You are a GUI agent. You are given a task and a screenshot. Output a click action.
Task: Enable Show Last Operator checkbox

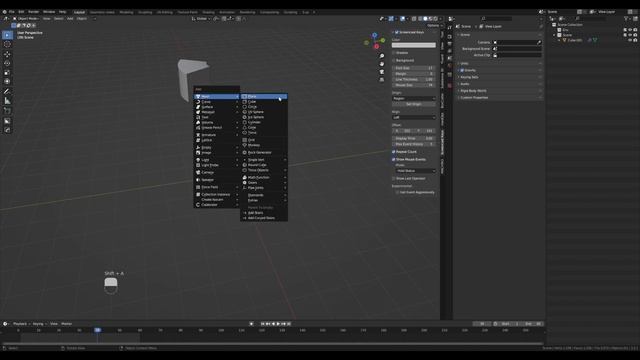tap(394, 178)
